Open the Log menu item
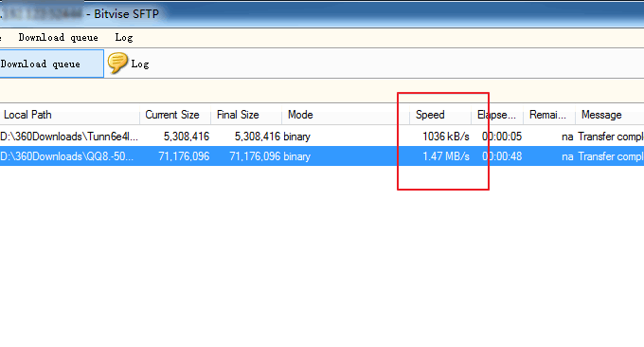644x347 pixels. pos(124,38)
